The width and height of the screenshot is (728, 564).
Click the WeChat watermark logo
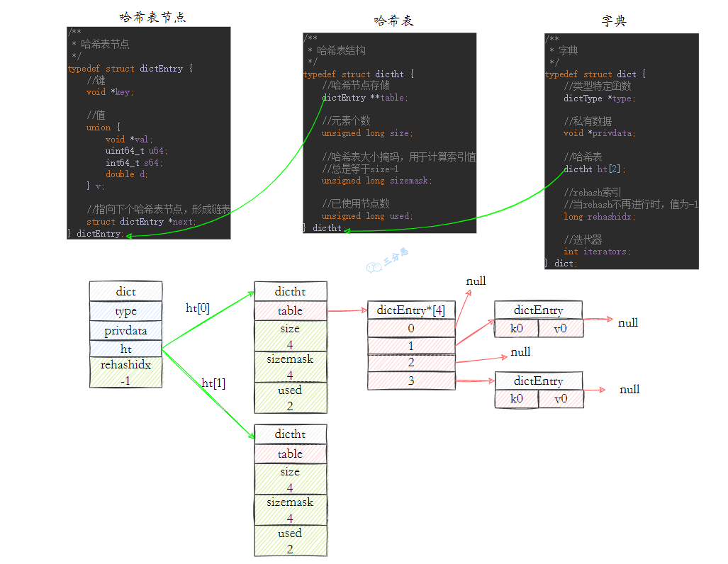click(374, 267)
